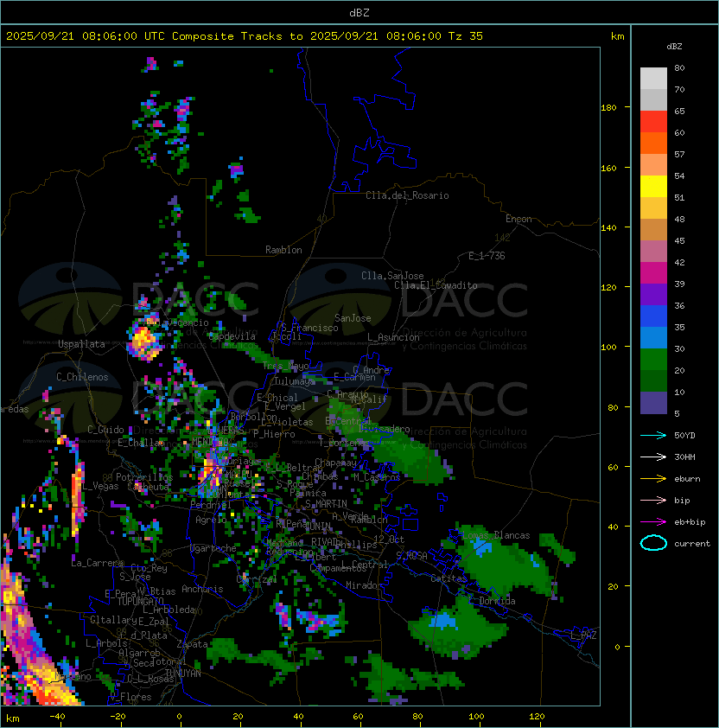Viewport: 719px width, 728px height.
Task: Select the slate 5-10 dBZ color swatch
Action: point(653,403)
